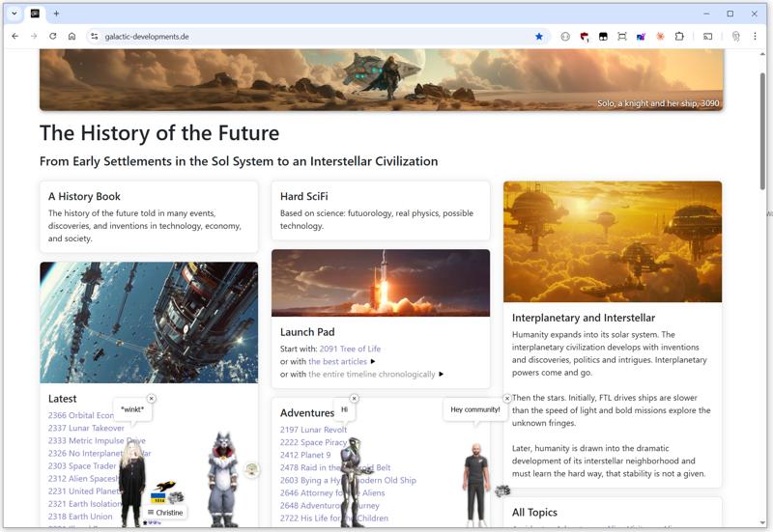Click the browser home button
The image size is (773, 532).
point(72,36)
